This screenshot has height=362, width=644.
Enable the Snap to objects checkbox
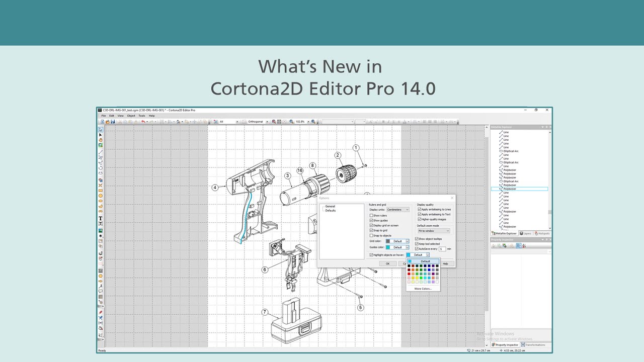(371, 235)
